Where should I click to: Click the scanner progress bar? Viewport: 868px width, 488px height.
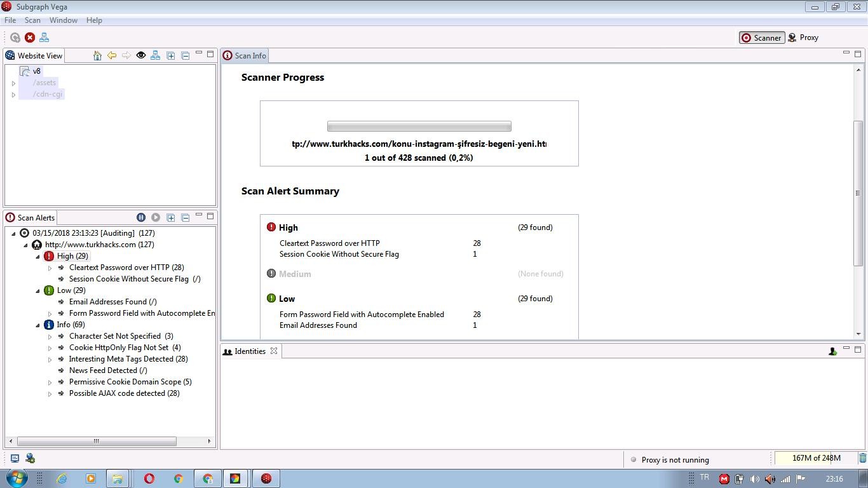[x=419, y=126]
